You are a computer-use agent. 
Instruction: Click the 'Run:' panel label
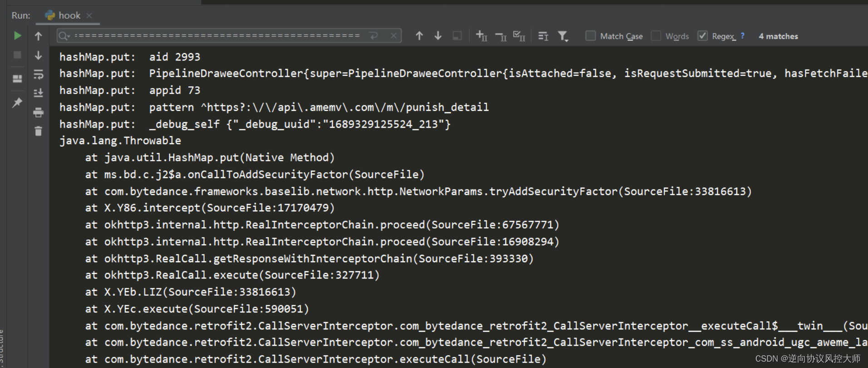pos(21,15)
